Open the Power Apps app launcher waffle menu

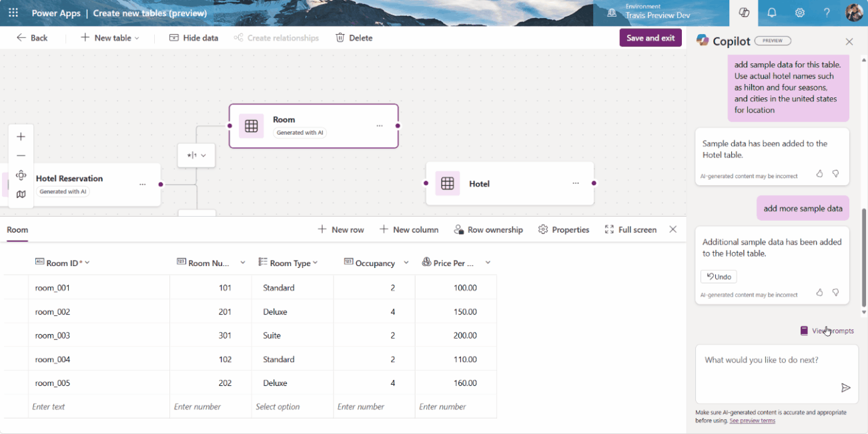(x=13, y=13)
